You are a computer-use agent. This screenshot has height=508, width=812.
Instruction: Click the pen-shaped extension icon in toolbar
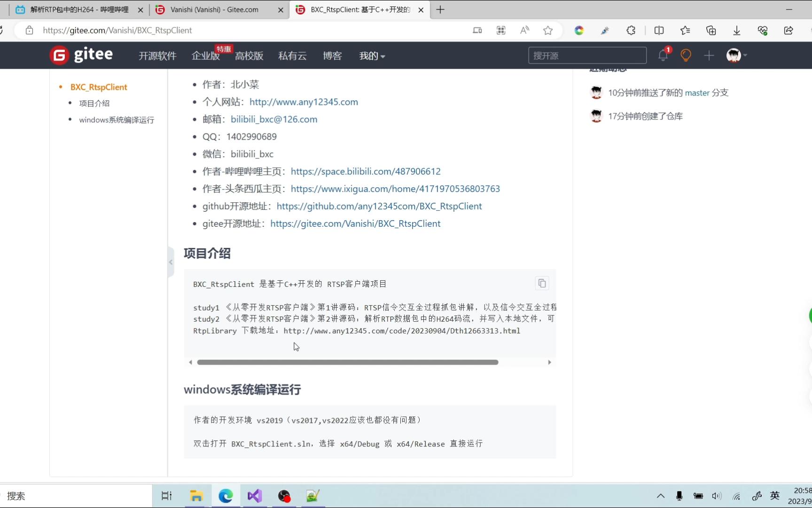pos(605,30)
